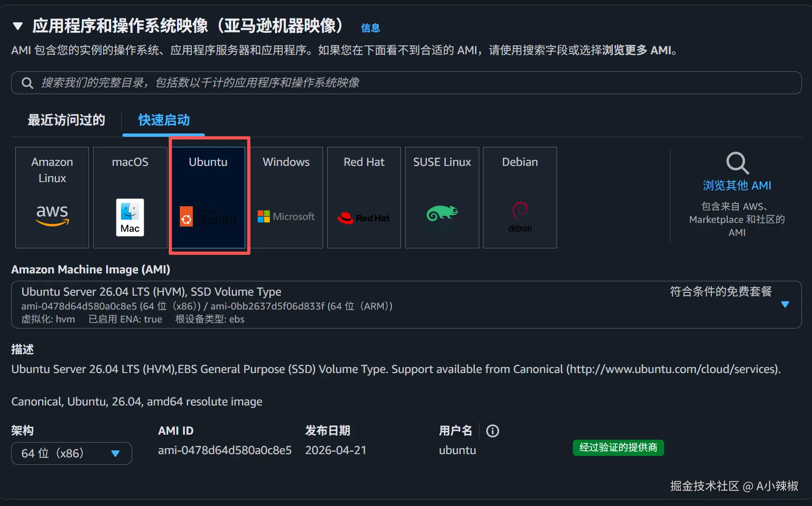Click the AMI ID value ami-0478d64d580a0c8e5
812x506 pixels.
coord(225,450)
